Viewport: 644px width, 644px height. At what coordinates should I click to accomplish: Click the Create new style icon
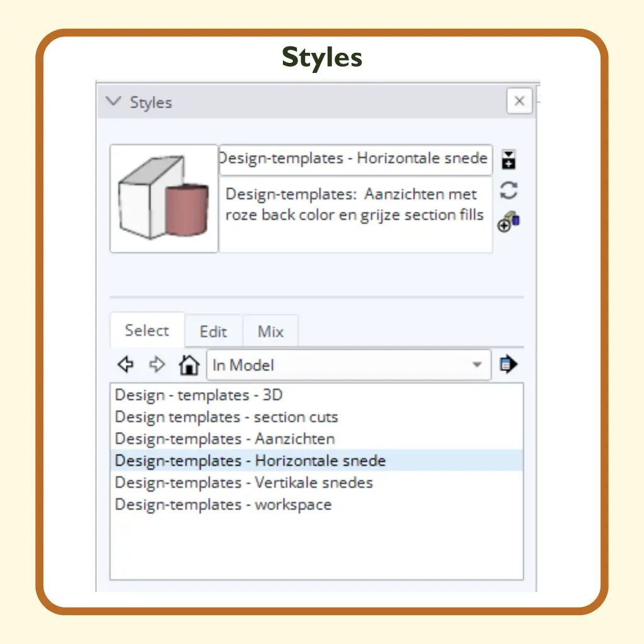tap(509, 222)
